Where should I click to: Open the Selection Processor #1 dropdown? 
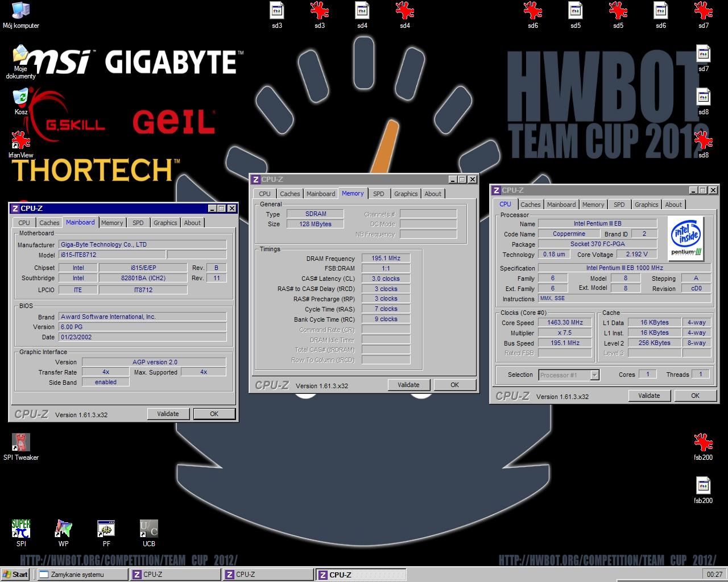(569, 375)
